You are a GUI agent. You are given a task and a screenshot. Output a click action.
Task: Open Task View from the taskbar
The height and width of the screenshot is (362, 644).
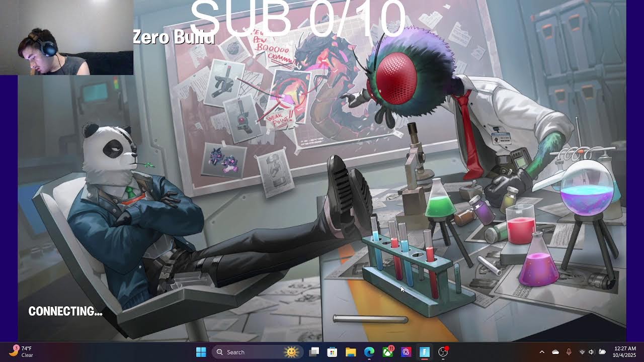[x=314, y=352]
